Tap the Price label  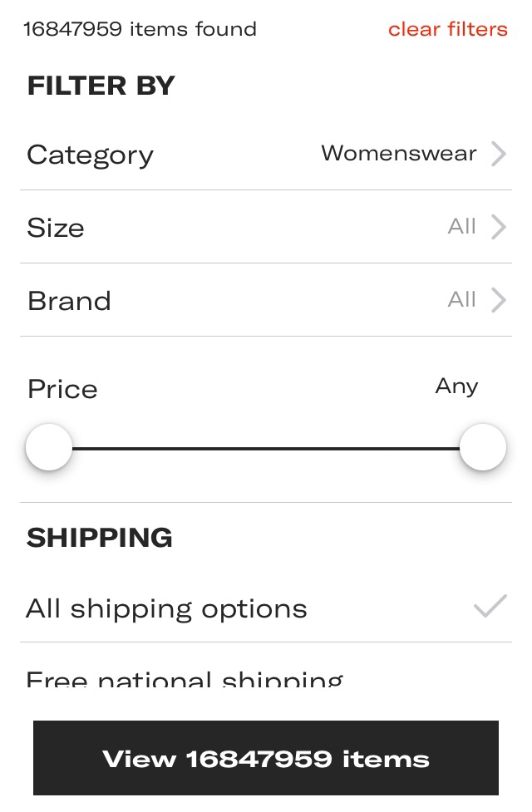point(62,389)
